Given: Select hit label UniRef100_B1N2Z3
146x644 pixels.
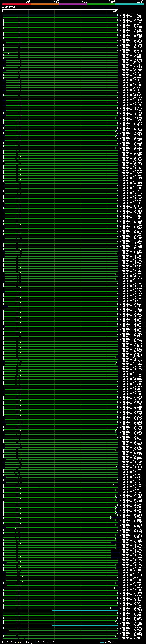Looking at the screenshot, I should pos(131,573).
